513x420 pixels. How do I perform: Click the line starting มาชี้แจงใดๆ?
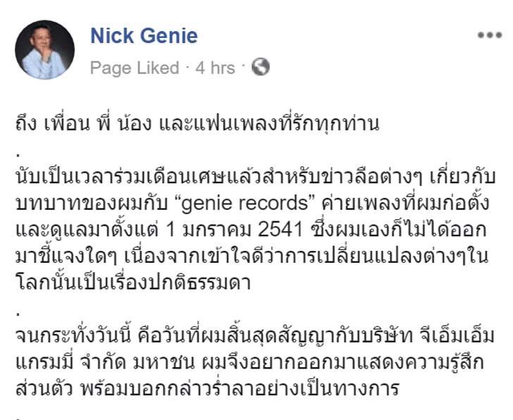pyautogui.click(x=252, y=257)
